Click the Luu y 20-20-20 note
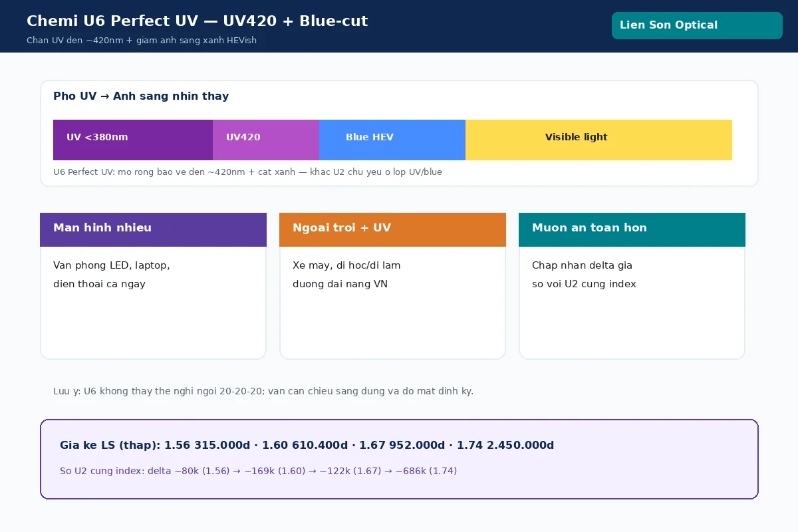This screenshot has height=532, width=798. (x=263, y=391)
